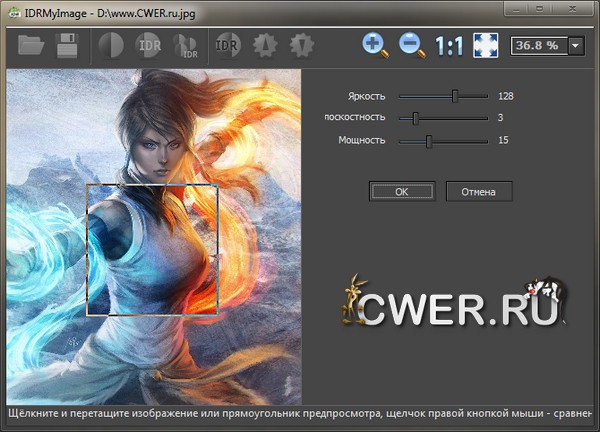Click the second gear icon in toolbar
The width and height of the screenshot is (600, 432).
301,45
